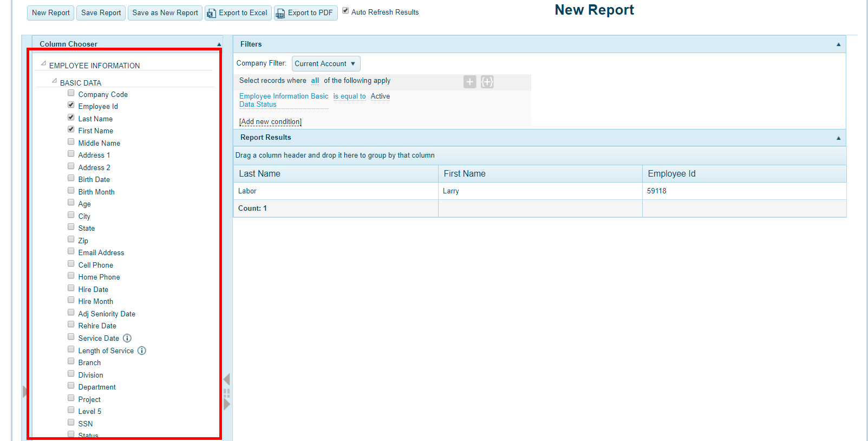Uncheck the First Name column checkbox
The image size is (868, 441).
coord(71,129)
